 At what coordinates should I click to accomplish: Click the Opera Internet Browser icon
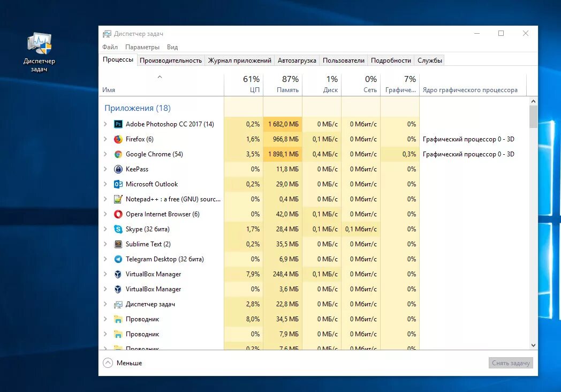point(118,214)
